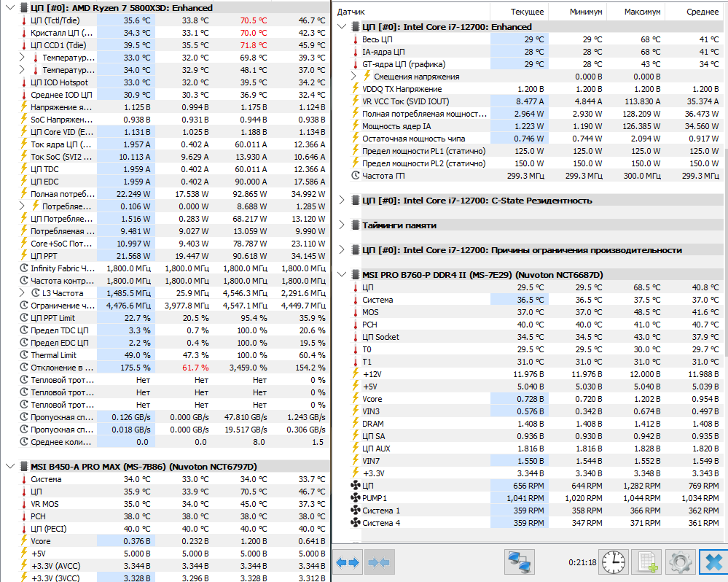The height and width of the screenshot is (582, 728).
Task: Click the shrink layout arrows button
Action: pyautogui.click(x=379, y=562)
